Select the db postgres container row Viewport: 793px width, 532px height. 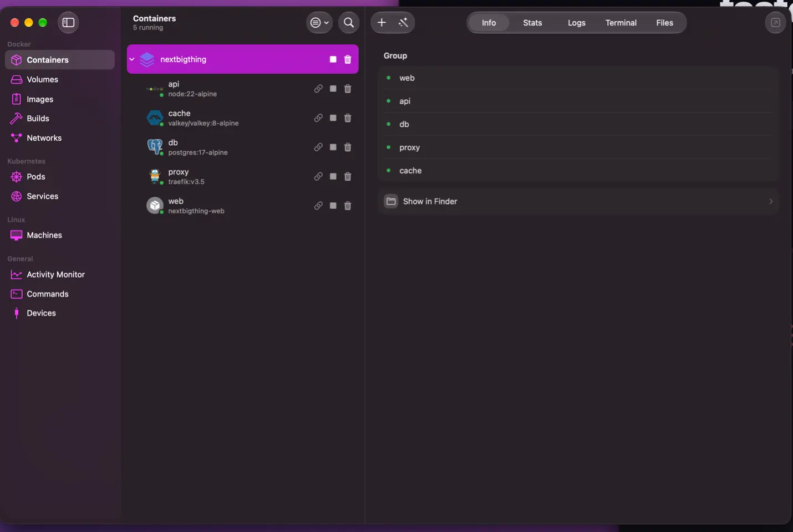243,147
